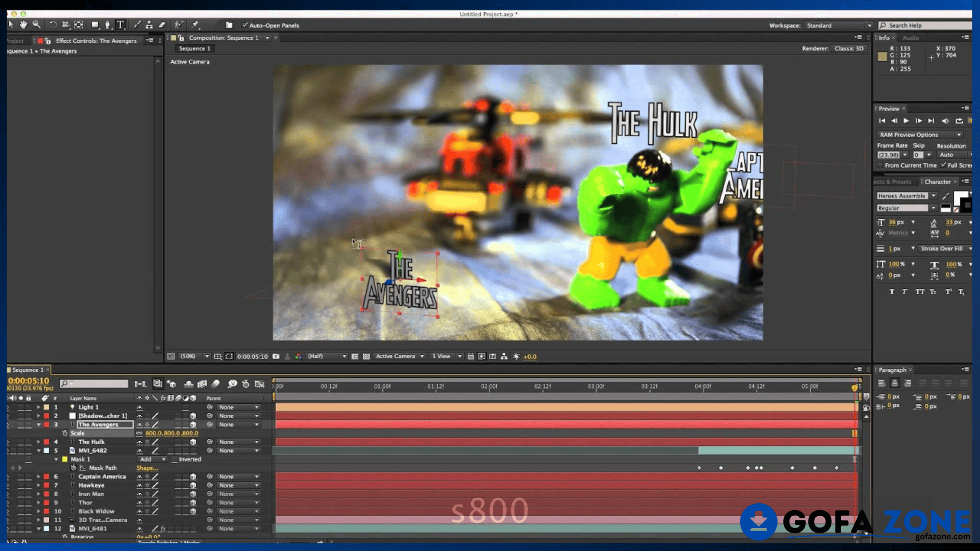Select the Rotation tool
The height and width of the screenshot is (551, 980).
(53, 24)
